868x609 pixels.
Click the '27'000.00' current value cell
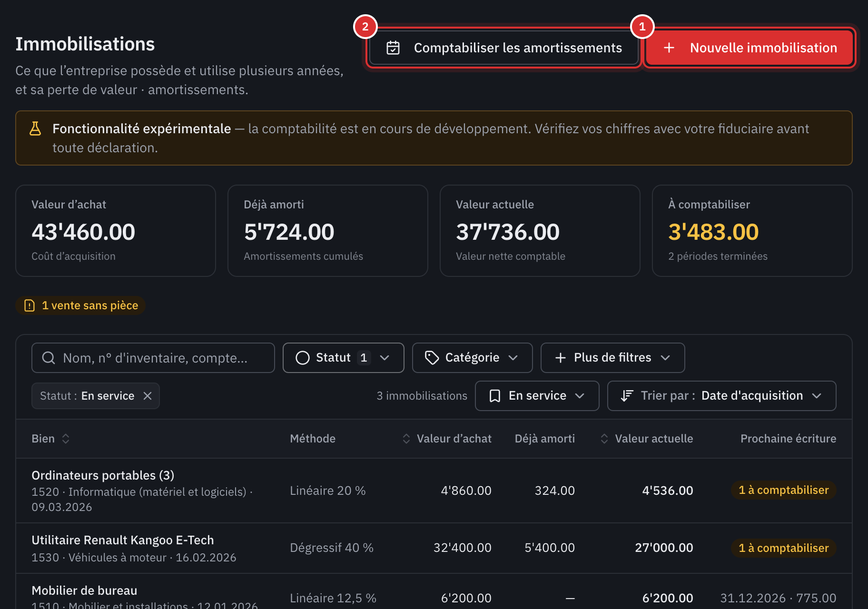[664, 548]
